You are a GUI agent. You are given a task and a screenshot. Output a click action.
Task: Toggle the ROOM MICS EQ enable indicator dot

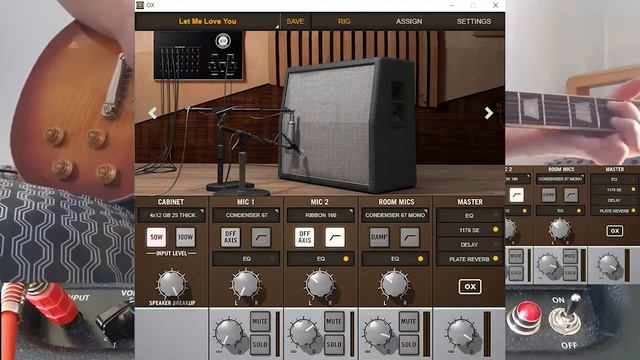[420, 259]
